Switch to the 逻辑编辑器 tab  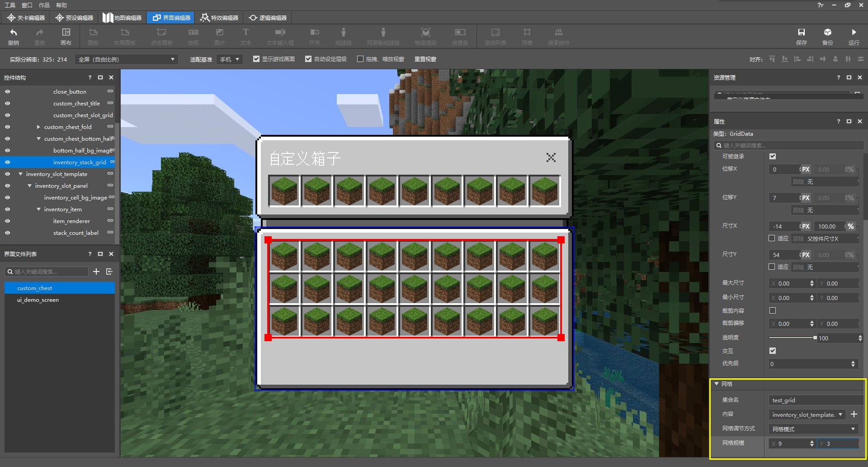coord(268,18)
